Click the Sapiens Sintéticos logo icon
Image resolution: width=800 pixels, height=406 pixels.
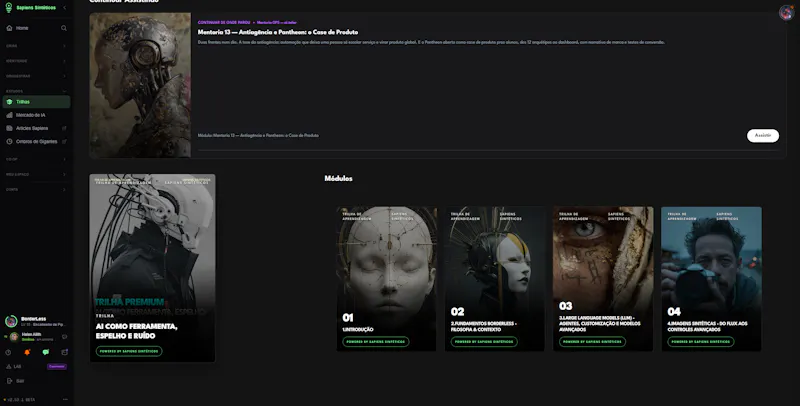tap(9, 7)
